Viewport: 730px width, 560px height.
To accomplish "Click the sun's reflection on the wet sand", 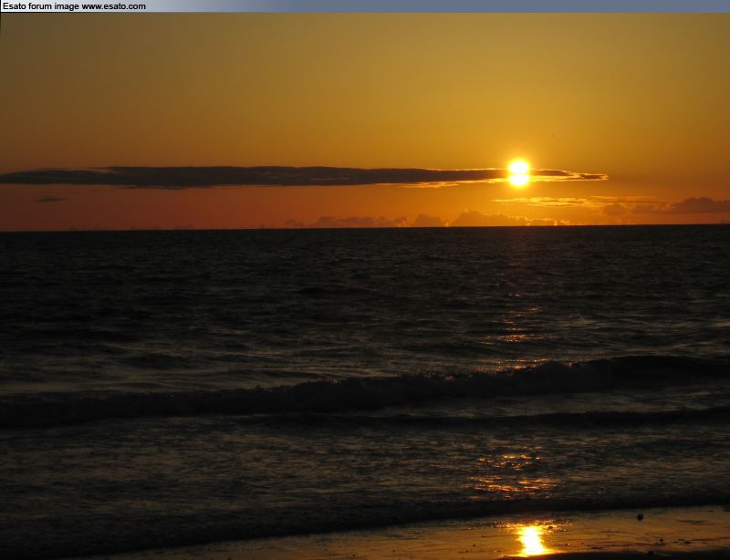I will (x=530, y=539).
